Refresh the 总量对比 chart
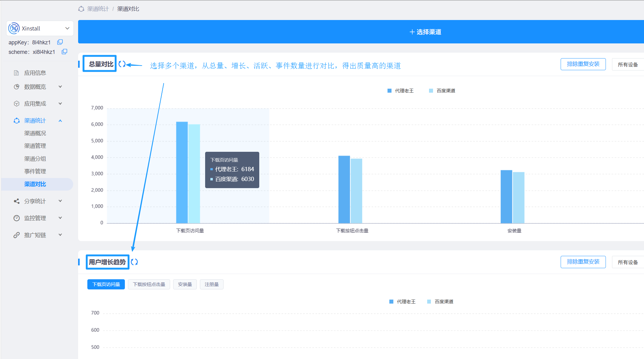 (x=122, y=64)
